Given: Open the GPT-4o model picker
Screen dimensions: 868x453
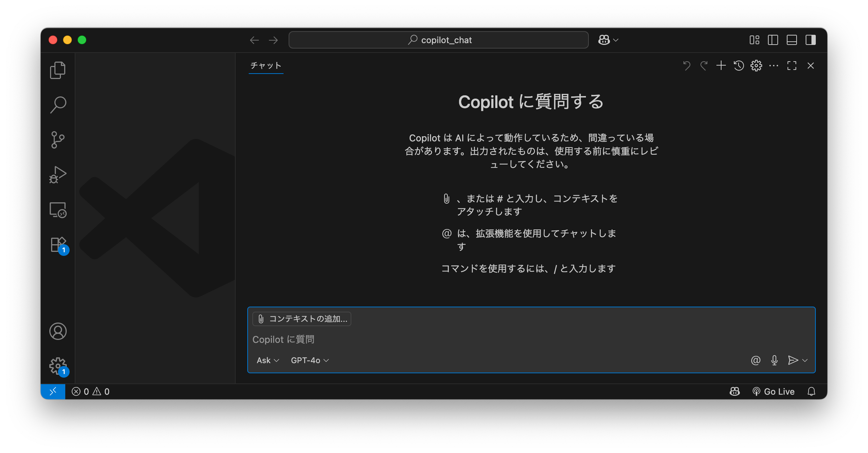Looking at the screenshot, I should [310, 360].
